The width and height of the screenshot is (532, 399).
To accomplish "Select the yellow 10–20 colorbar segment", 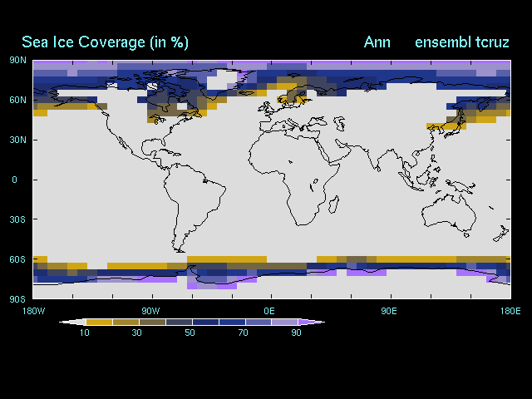I will (100, 322).
